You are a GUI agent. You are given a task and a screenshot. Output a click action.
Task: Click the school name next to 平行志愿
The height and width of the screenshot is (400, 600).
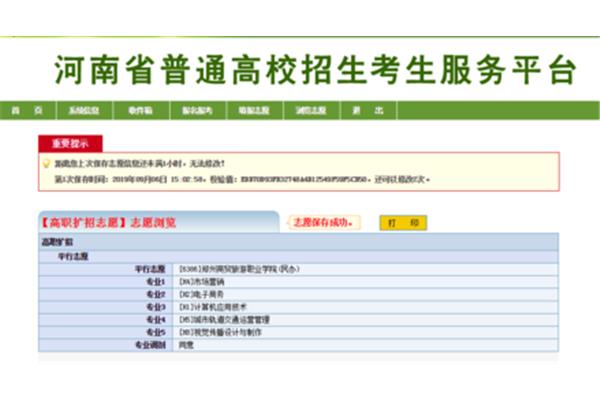coord(239,269)
